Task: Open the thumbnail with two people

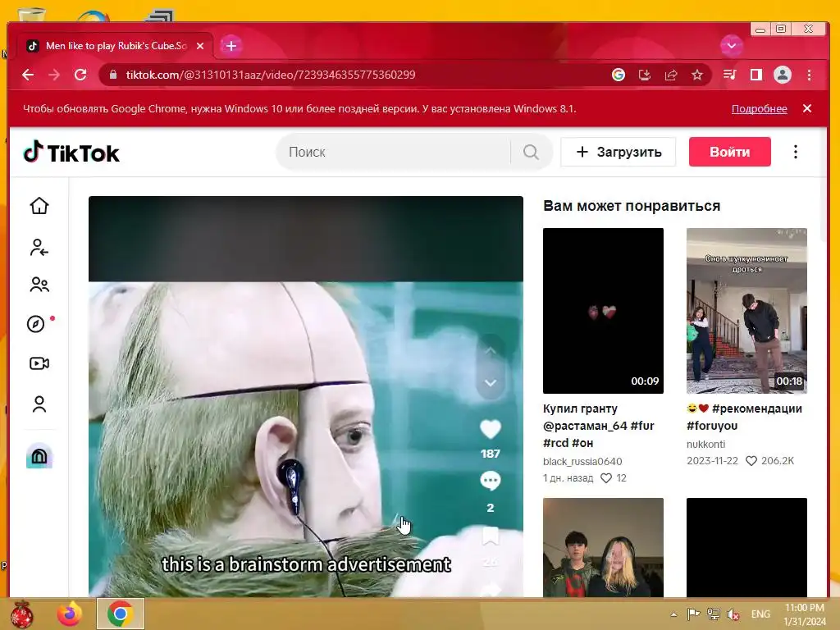Action: (603, 547)
